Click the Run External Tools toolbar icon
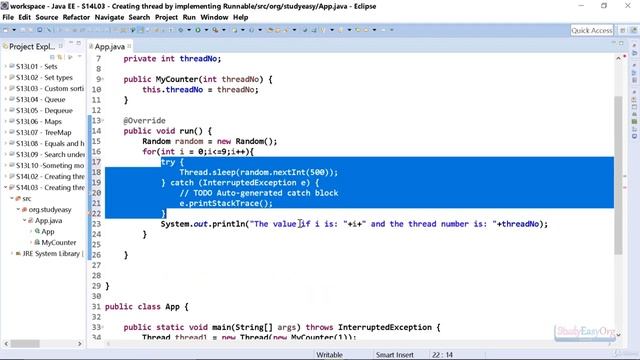640x360 pixels. click(215, 30)
